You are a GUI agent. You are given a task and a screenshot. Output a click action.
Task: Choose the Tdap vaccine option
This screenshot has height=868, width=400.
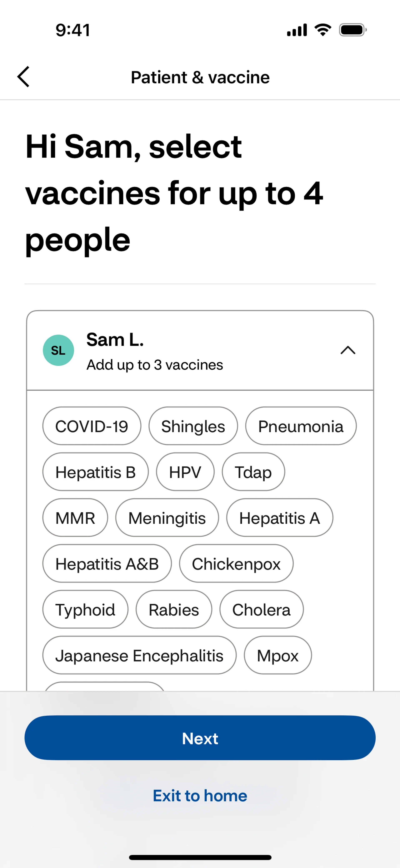point(253,472)
